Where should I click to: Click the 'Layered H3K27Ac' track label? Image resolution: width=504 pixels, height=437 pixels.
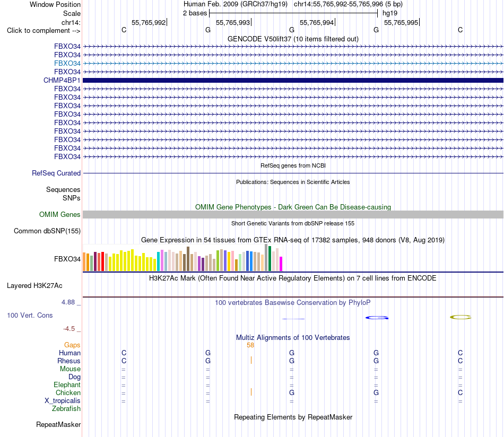point(34,286)
